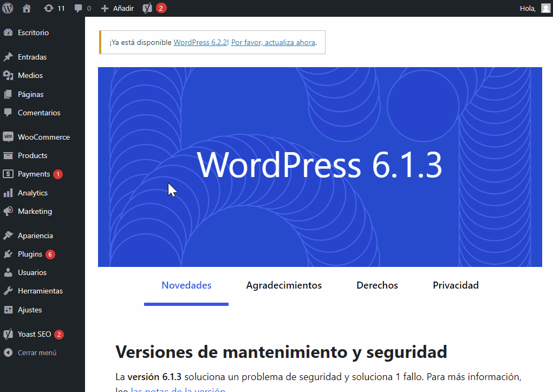Viewport: 553px width, 392px height.
Task: Click the Yoast SEO sidebar icon
Action: tap(8, 334)
